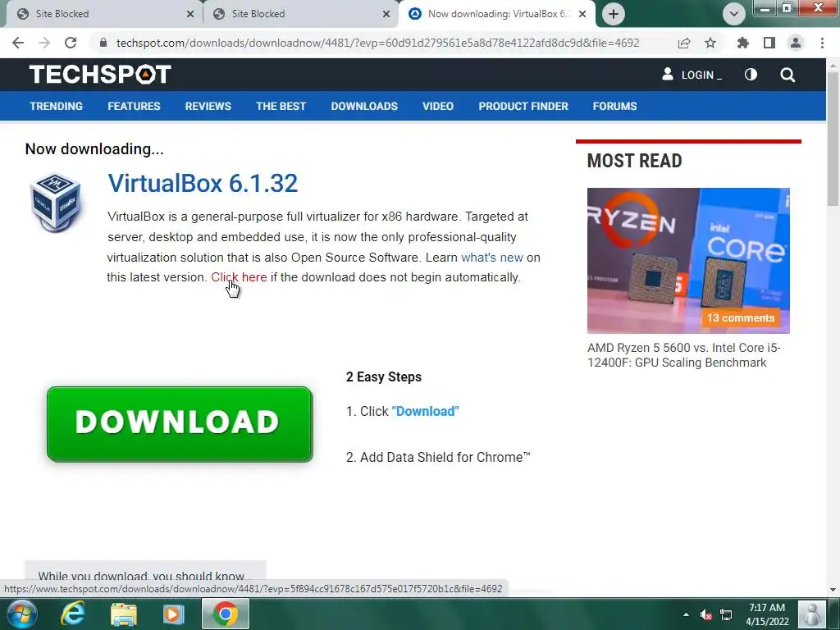The width and height of the screenshot is (840, 630).
Task: Click the scrollbar down arrow
Action: (833, 590)
